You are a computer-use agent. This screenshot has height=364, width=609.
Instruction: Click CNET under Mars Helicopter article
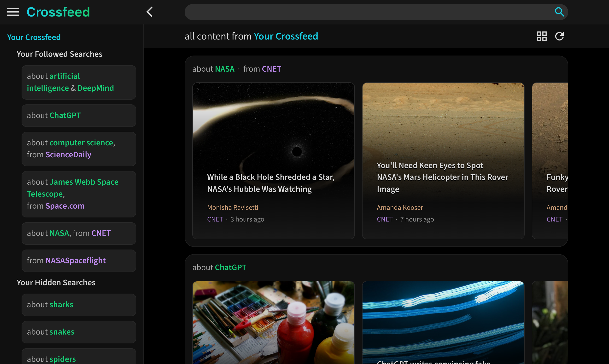pyautogui.click(x=385, y=219)
